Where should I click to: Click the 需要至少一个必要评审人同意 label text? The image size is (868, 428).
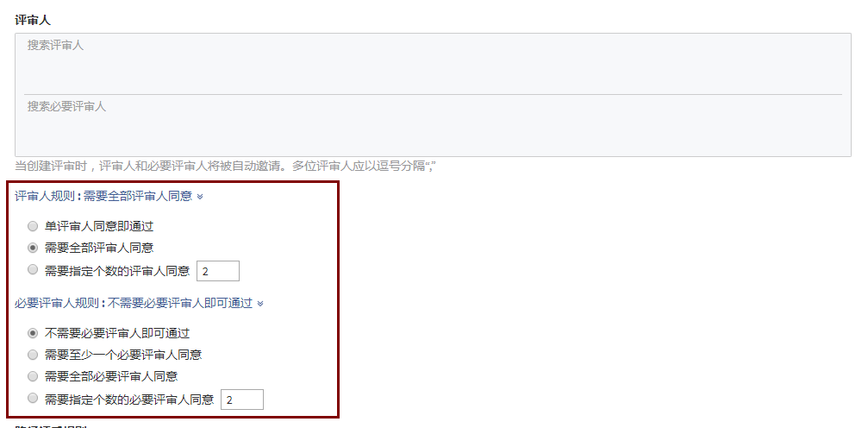tap(123, 355)
